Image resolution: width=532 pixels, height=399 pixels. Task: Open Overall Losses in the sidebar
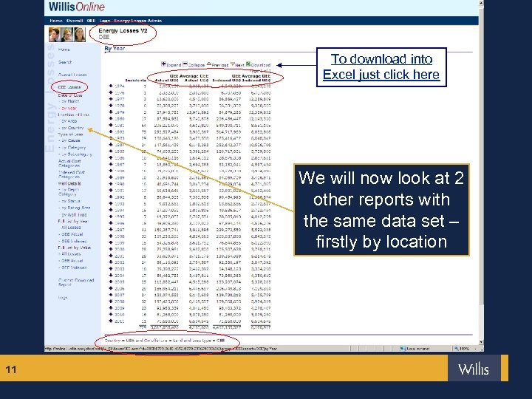72,75
